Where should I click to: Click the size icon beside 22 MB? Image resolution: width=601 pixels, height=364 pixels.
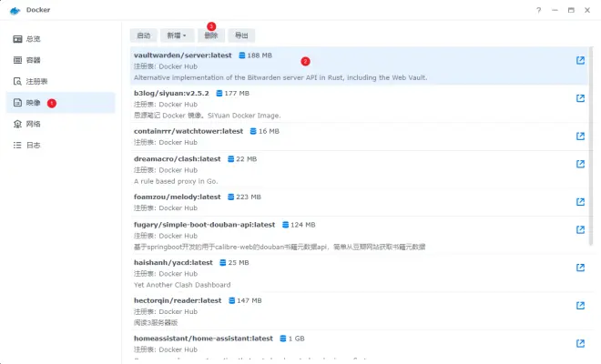230,159
